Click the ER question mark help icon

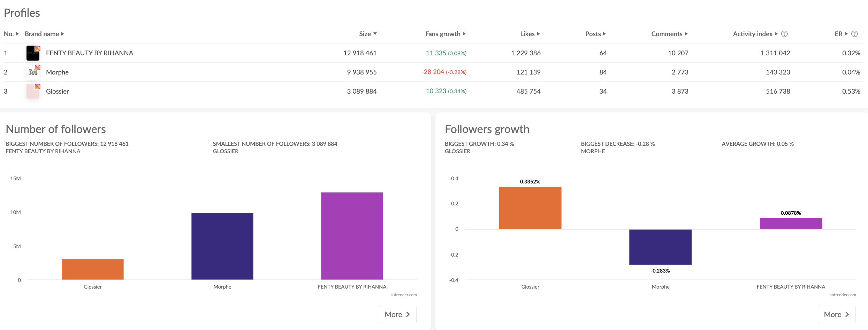tap(854, 34)
